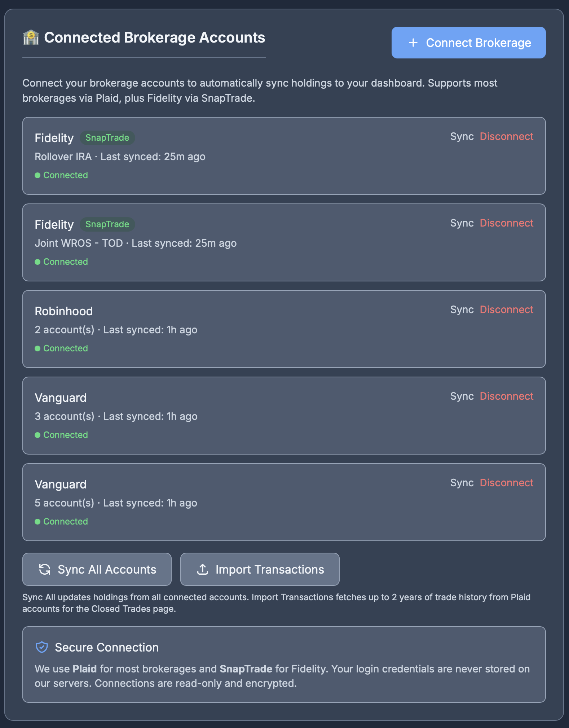Click the bank icon next to the page title

click(31, 37)
